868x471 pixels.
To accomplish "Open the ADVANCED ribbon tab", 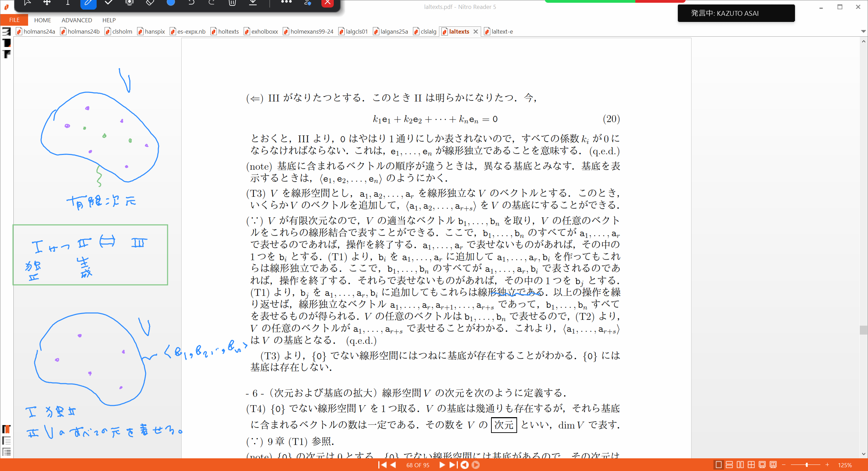I will [77, 20].
